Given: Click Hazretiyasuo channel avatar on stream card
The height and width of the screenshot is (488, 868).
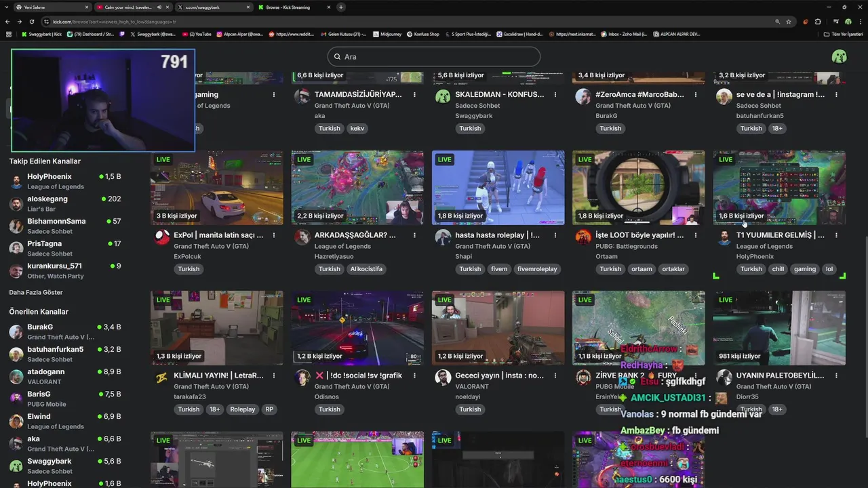Looking at the screenshot, I should pos(302,237).
